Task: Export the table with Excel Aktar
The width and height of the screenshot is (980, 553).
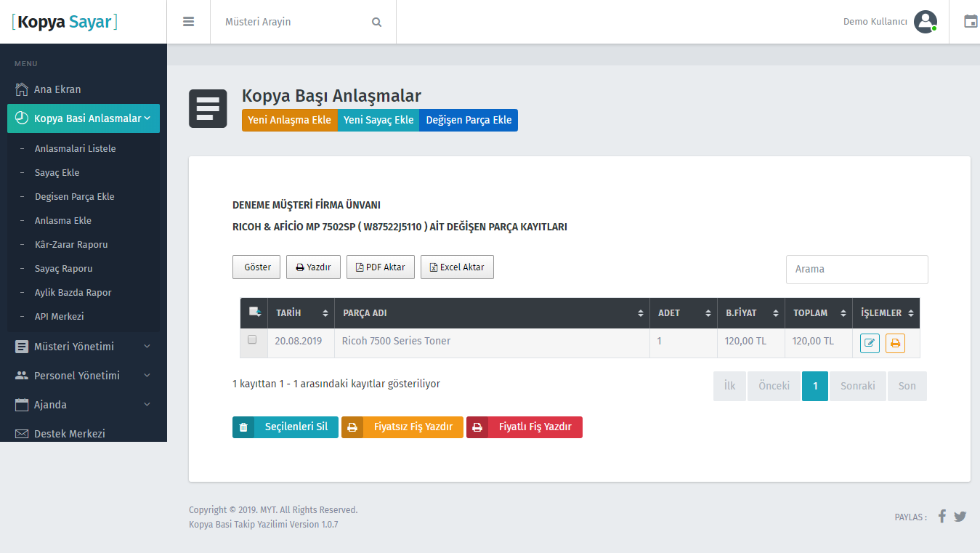Action: click(x=457, y=267)
